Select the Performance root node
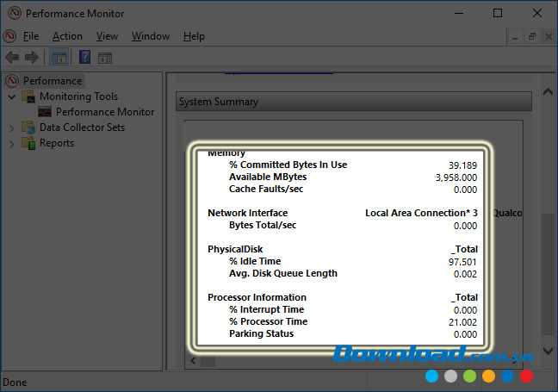 (52, 81)
